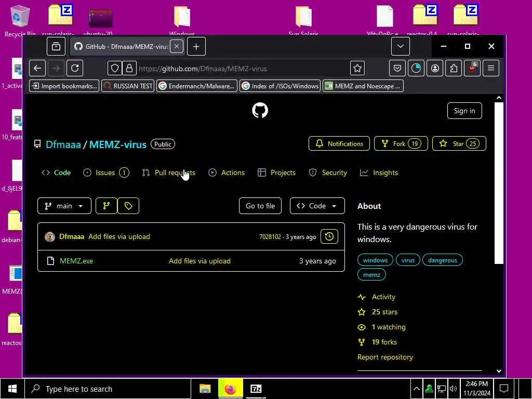Open the Firefox View icon in the tab bar
This screenshot has width=532, height=399.
(x=56, y=46)
